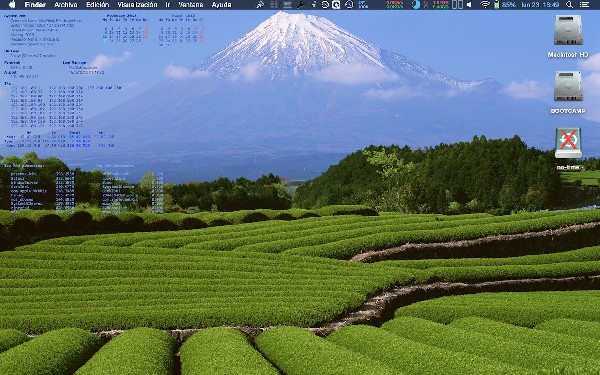Click the battery percentage 85% text
600x375 pixels.
coord(509,5)
